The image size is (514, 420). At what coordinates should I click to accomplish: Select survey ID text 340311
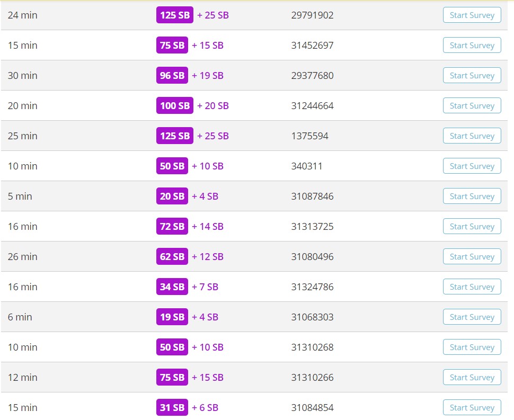point(307,166)
